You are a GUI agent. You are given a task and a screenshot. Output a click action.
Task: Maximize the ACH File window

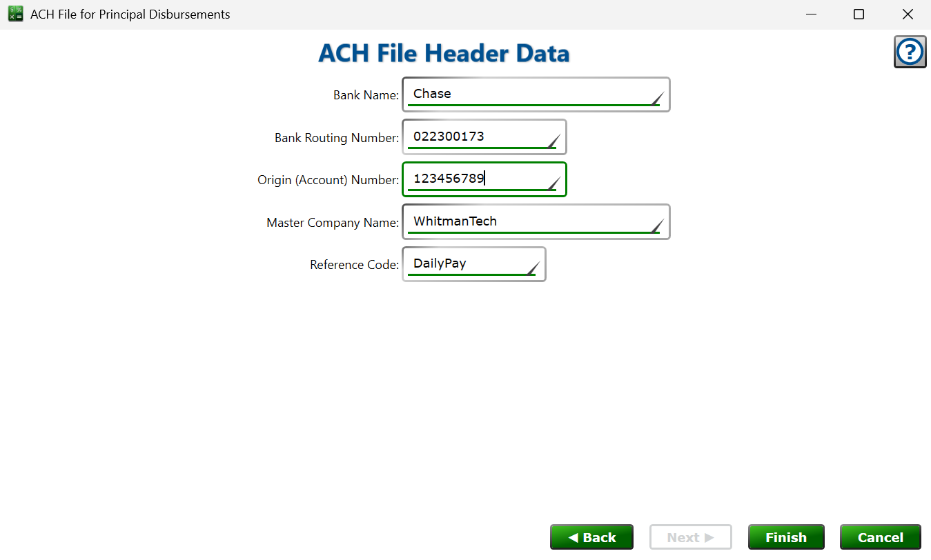859,14
